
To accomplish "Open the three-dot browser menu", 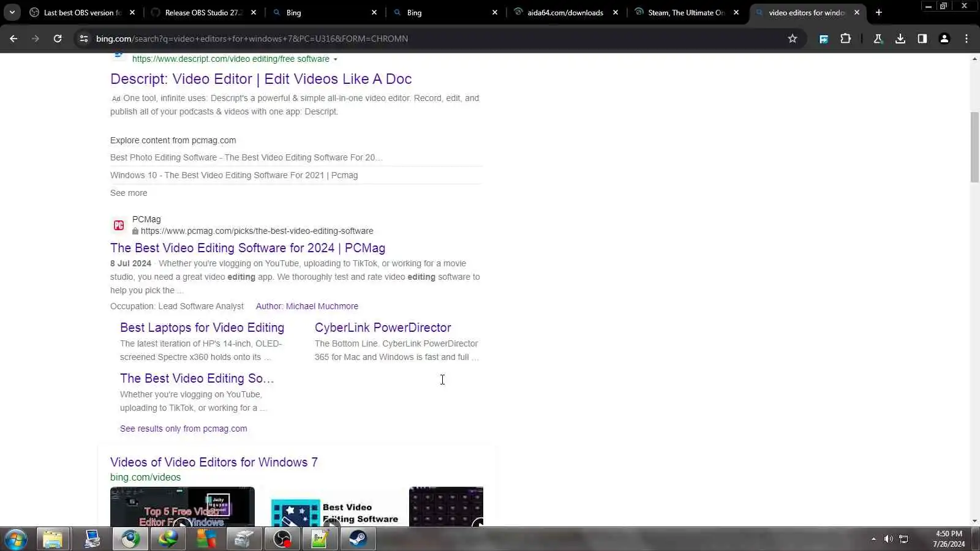I will (x=967, y=39).
